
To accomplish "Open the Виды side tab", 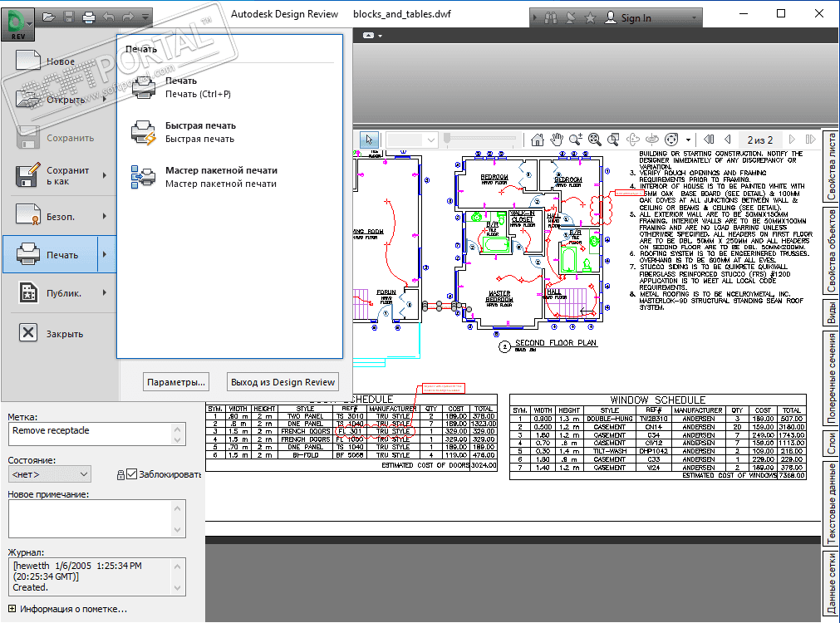I will click(x=831, y=312).
